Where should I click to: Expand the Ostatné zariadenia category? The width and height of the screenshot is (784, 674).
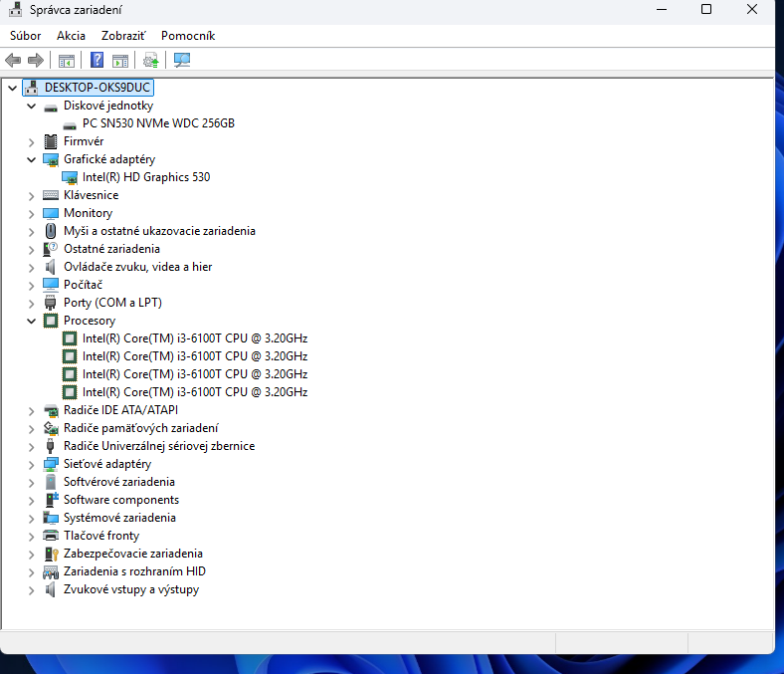click(32, 249)
